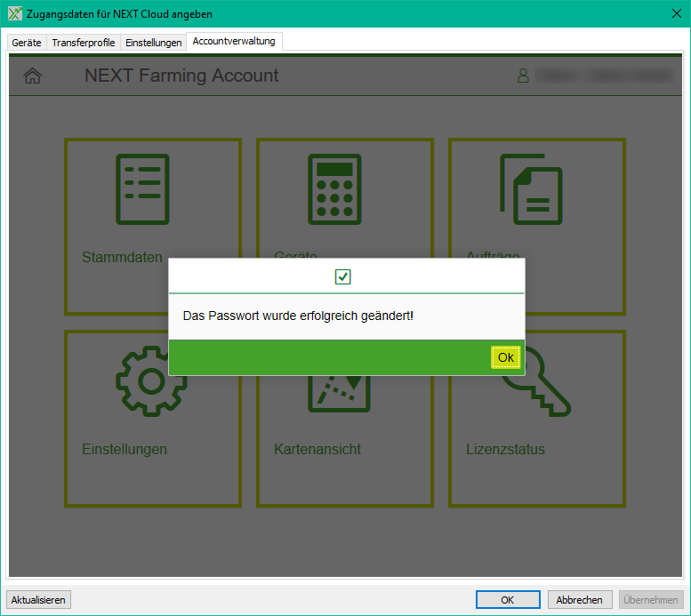Click the user profile icon

tap(523, 76)
